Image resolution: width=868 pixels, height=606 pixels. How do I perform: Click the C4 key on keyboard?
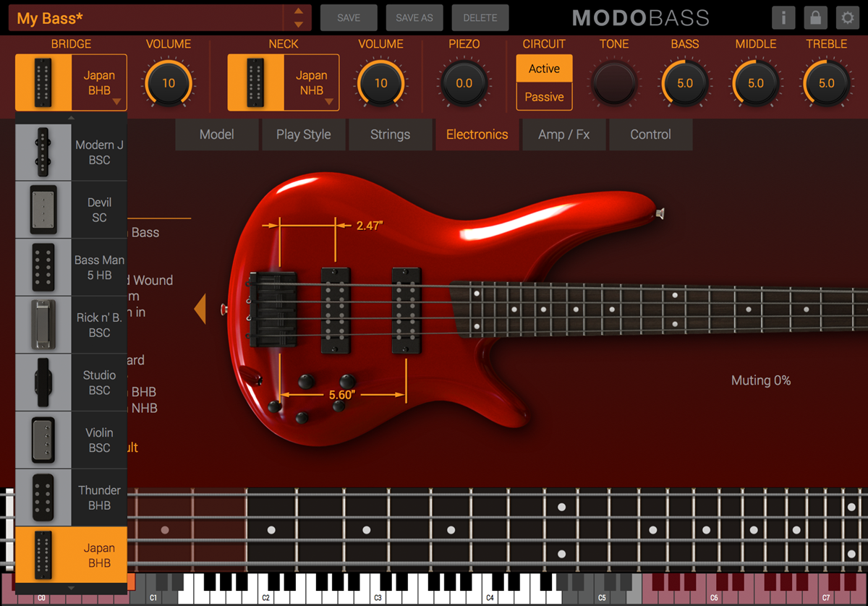[490, 598]
